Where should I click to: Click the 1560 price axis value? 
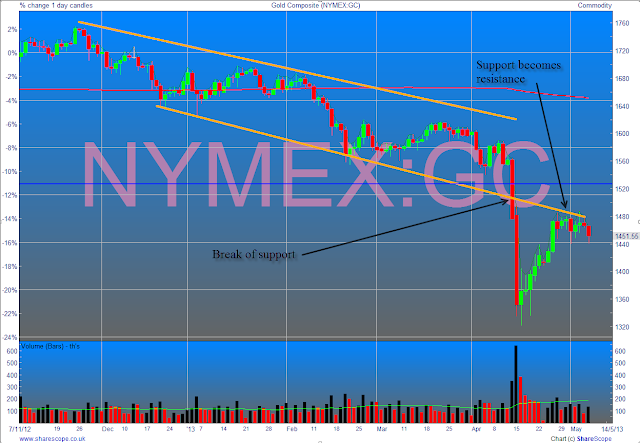tap(622, 161)
